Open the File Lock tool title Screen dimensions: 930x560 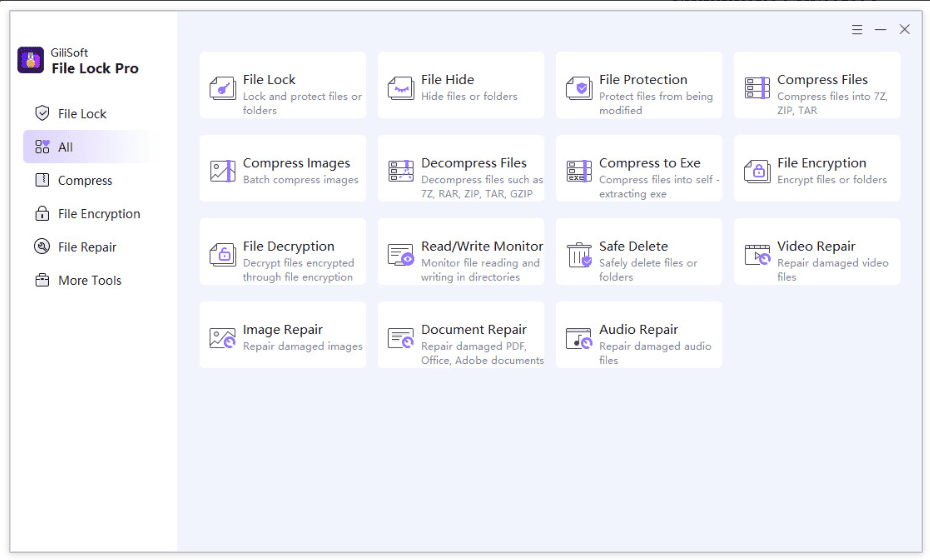269,79
